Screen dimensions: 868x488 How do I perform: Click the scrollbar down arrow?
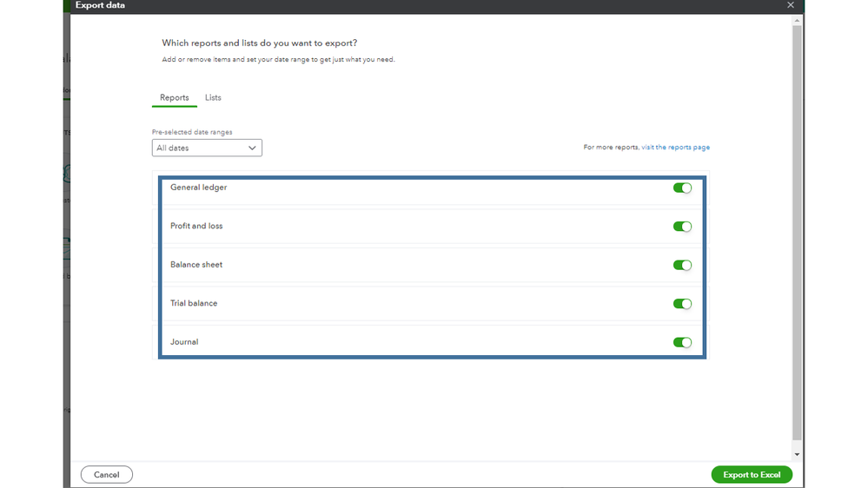click(x=797, y=454)
